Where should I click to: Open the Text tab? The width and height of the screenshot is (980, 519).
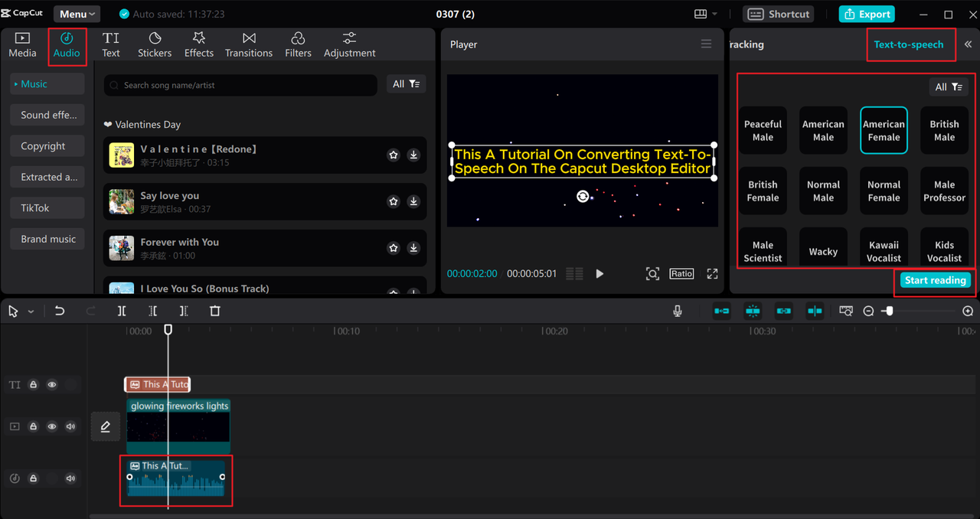click(111, 45)
